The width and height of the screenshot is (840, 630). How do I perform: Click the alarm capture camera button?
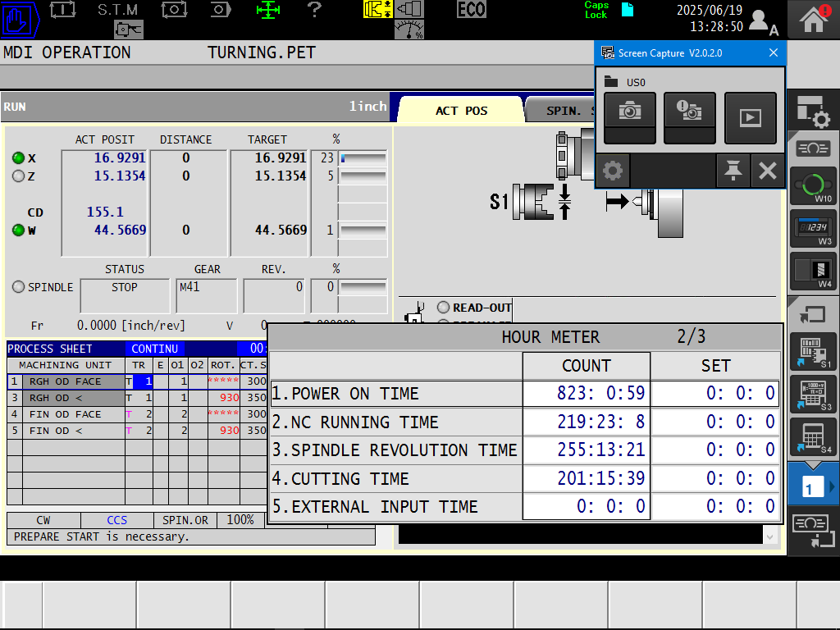pos(690,112)
